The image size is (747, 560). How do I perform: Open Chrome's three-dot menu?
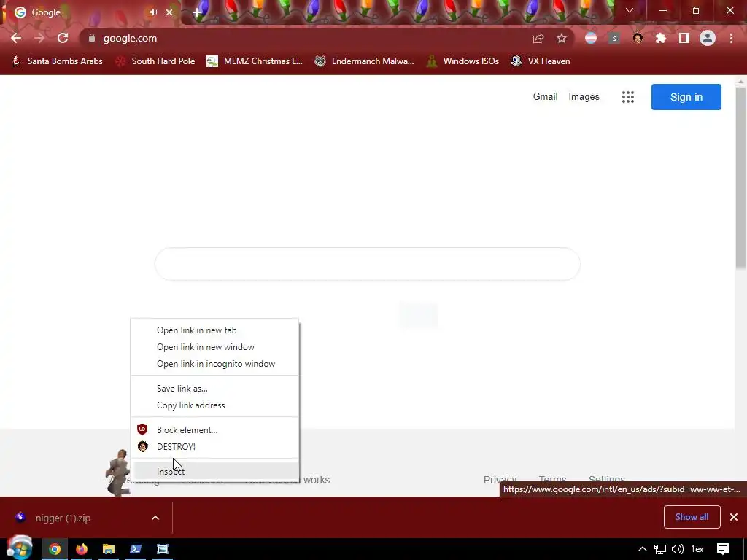tap(731, 38)
